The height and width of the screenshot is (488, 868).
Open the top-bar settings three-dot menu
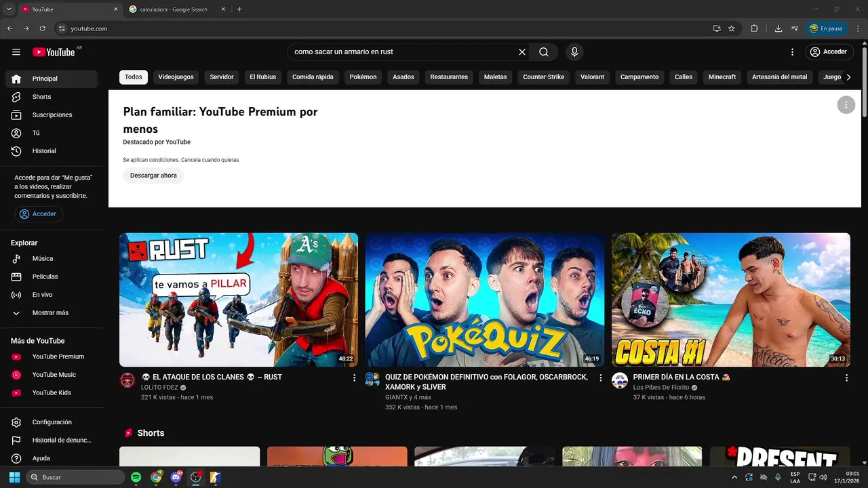[x=792, y=52]
